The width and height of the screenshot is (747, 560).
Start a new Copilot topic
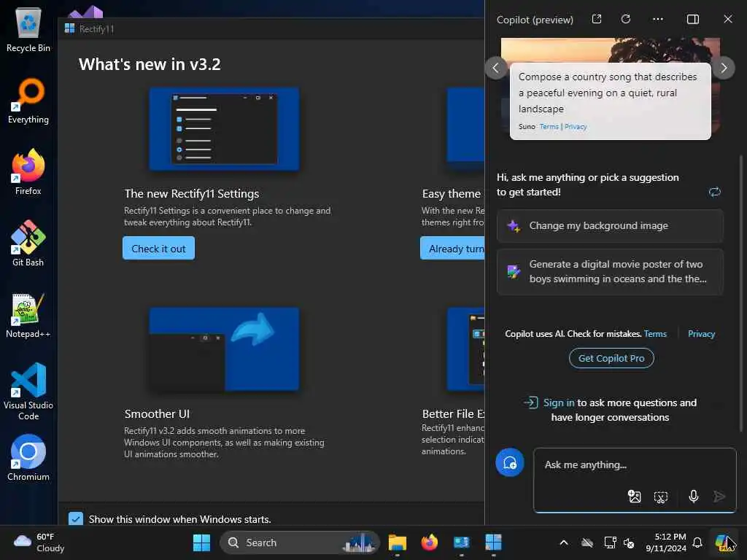(x=510, y=462)
